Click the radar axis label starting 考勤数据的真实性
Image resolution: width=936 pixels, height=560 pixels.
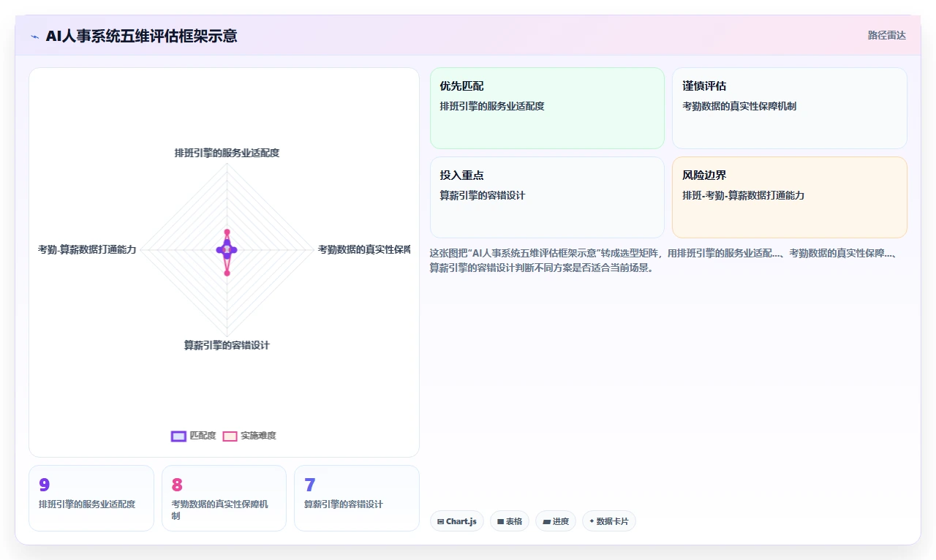(364, 249)
